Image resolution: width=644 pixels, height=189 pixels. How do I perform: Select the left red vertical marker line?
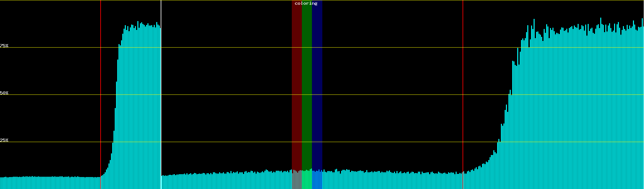tap(101, 94)
